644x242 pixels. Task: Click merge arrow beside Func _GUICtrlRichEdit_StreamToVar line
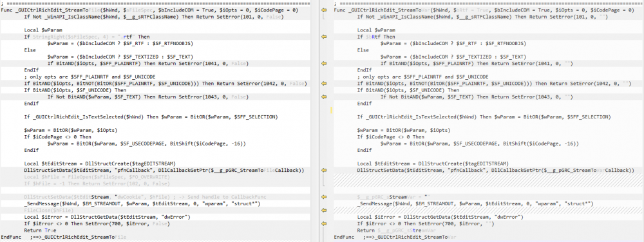click(324, 10)
